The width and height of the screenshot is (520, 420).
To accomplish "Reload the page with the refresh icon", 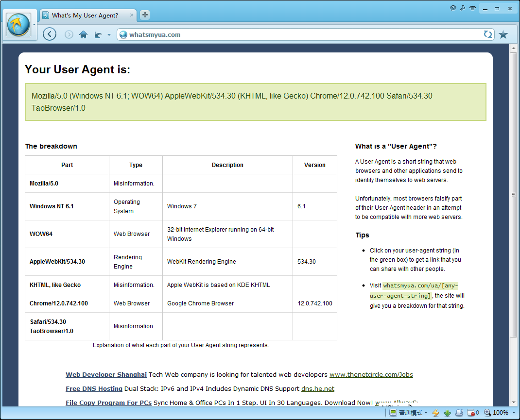I will tap(487, 34).
